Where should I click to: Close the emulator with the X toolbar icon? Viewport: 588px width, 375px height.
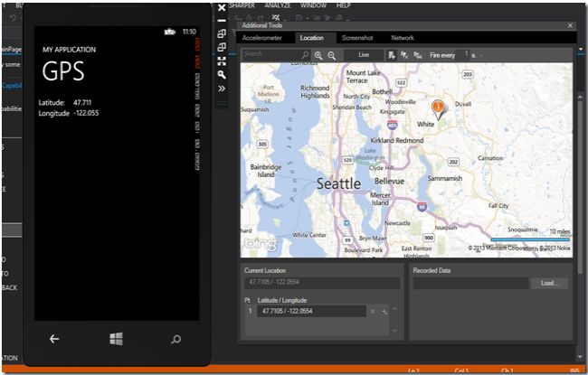pos(222,7)
